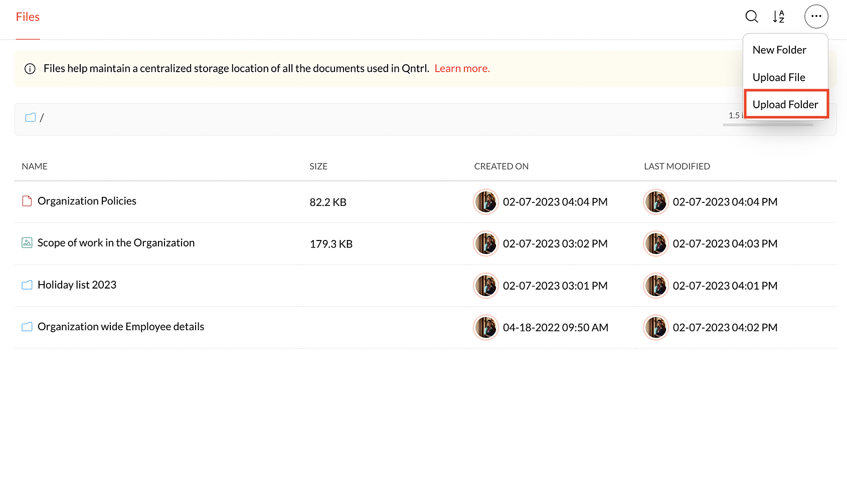Click creator avatar in Organization Policies row
Screen dimensions: 847x504
pos(485,202)
